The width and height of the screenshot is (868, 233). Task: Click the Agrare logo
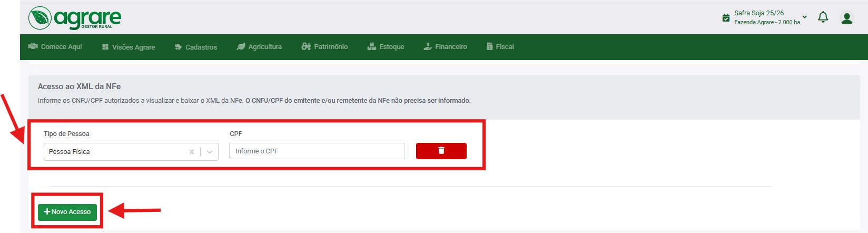pyautogui.click(x=75, y=18)
